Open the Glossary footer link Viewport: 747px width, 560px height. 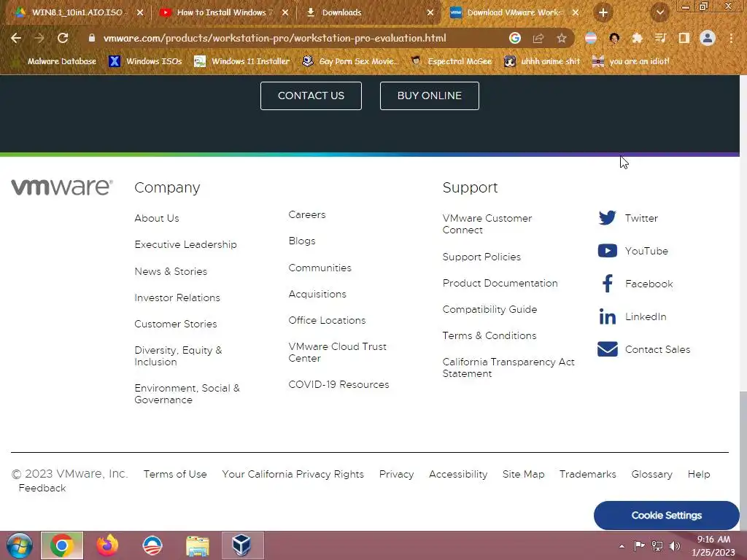pyautogui.click(x=651, y=474)
